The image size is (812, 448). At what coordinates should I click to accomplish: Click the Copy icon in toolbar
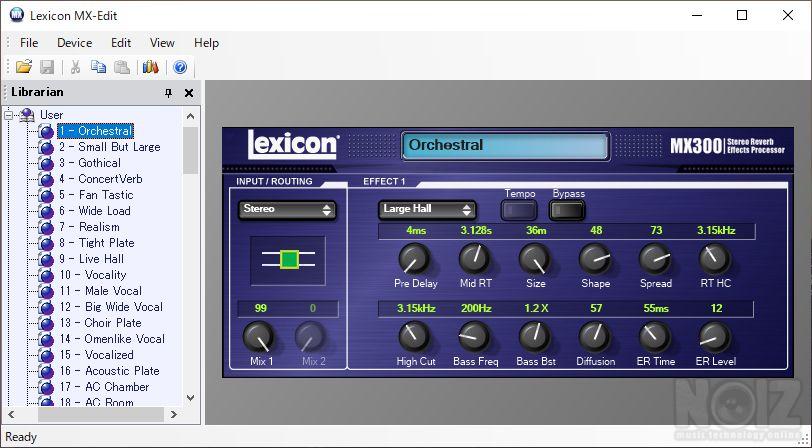tap(98, 67)
